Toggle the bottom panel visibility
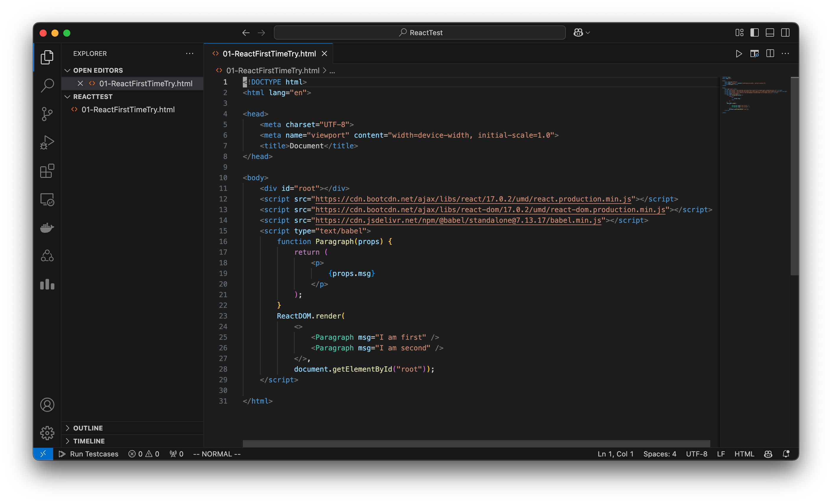 [770, 32]
